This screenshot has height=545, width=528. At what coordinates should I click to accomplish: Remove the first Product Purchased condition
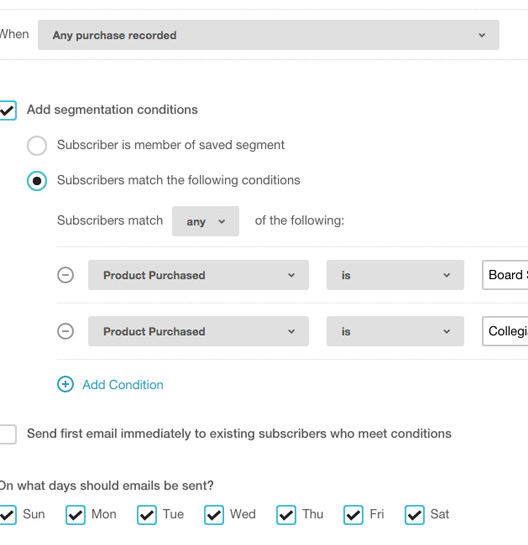65,275
